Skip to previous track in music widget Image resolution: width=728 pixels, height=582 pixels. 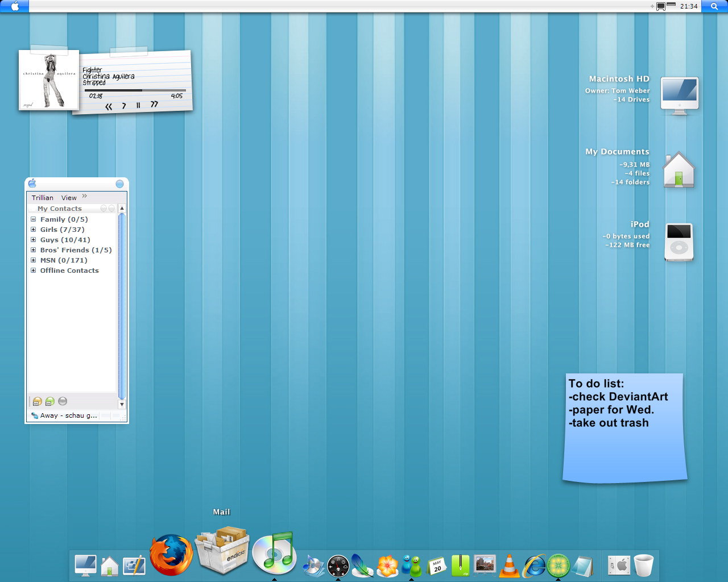[109, 106]
